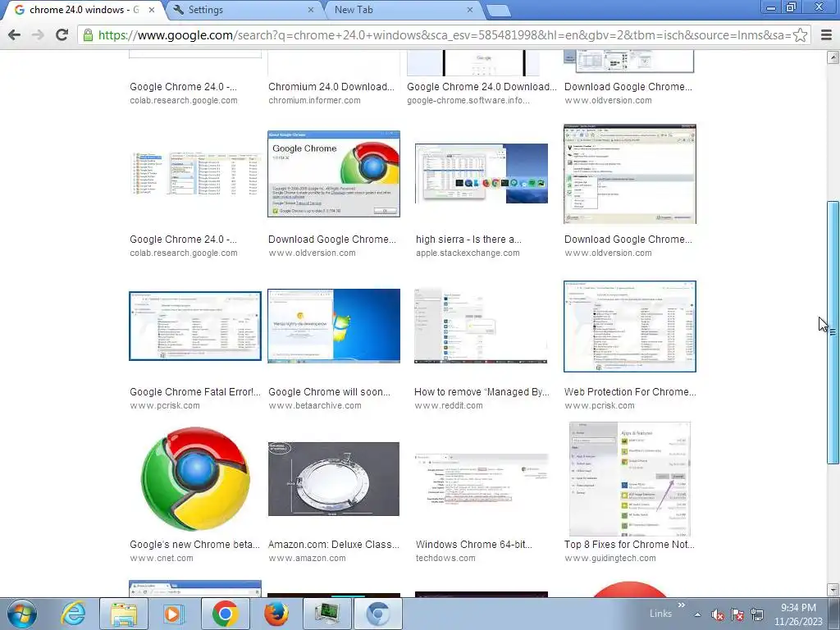This screenshot has height=630, width=840.
Task: Open the Chrome hamburger menu
Action: [x=826, y=35]
